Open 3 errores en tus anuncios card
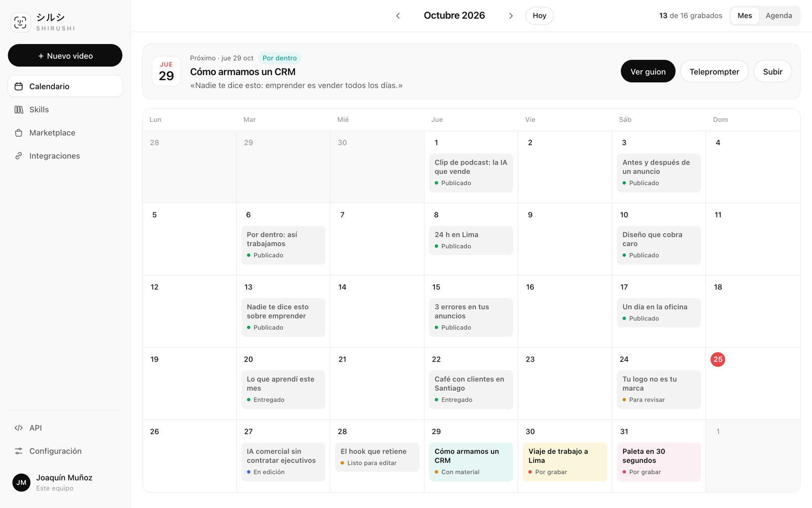 pos(471,317)
